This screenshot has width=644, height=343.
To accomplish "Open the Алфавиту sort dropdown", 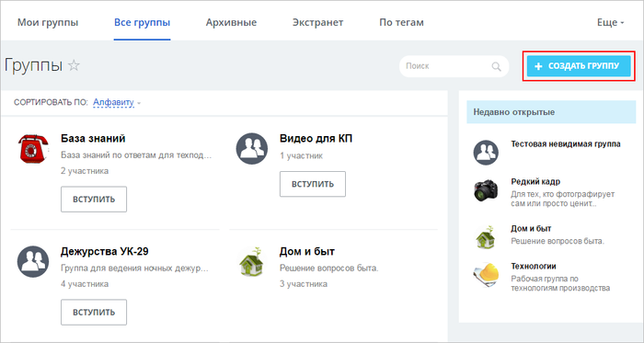I will pos(117,102).
